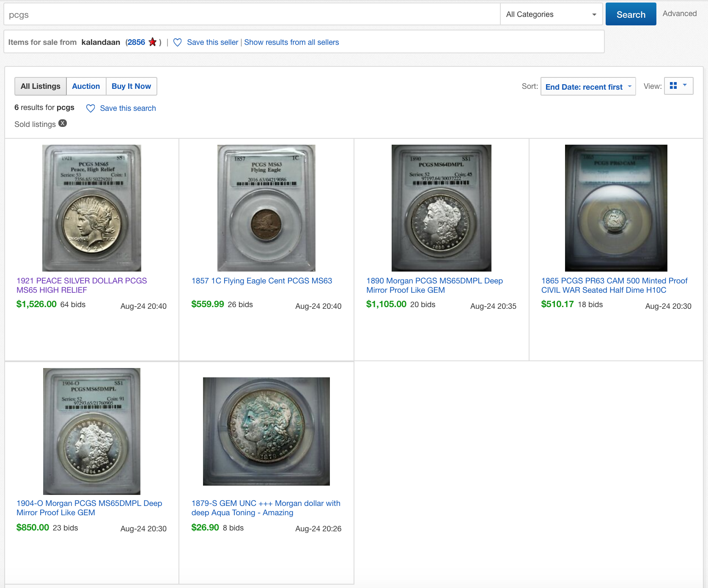The image size is (708, 588).
Task: Open the 2856 feedback score link
Action: (x=136, y=42)
